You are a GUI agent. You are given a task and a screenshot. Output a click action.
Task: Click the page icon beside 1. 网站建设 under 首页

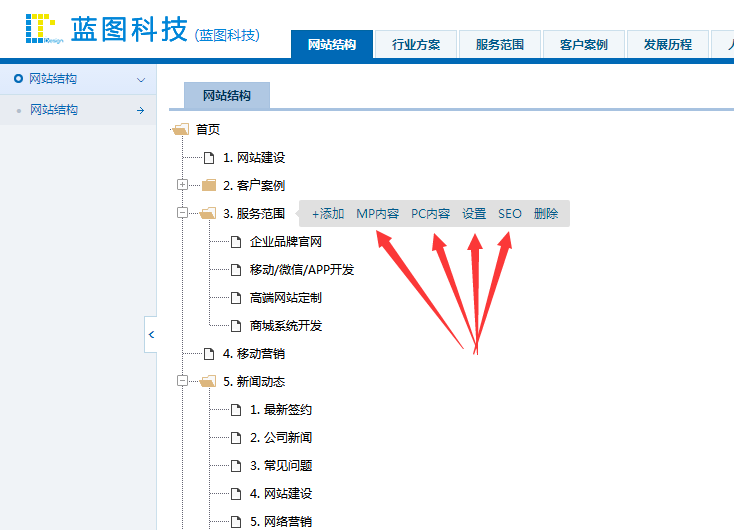click(x=209, y=158)
